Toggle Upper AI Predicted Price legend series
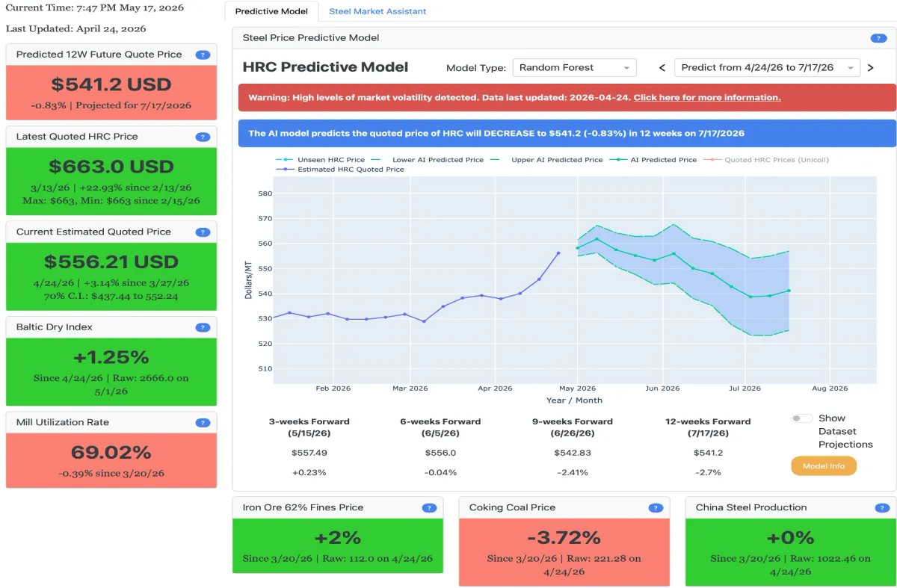 (x=546, y=160)
